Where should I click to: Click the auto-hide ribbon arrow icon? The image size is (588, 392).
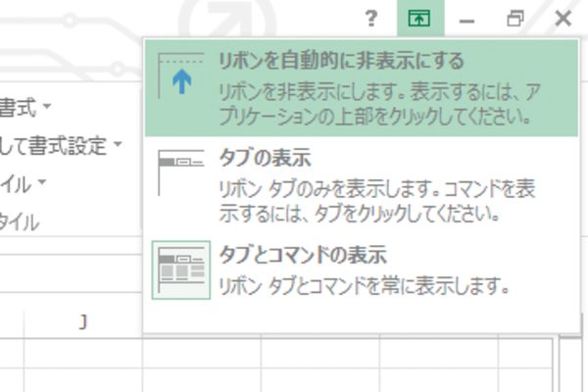point(181,75)
